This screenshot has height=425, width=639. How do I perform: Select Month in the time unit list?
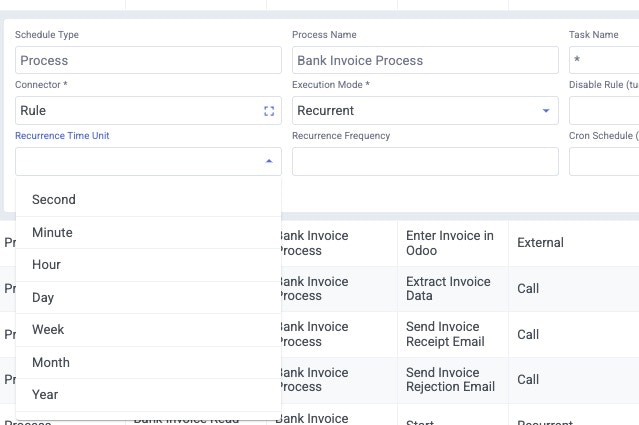click(x=148, y=362)
